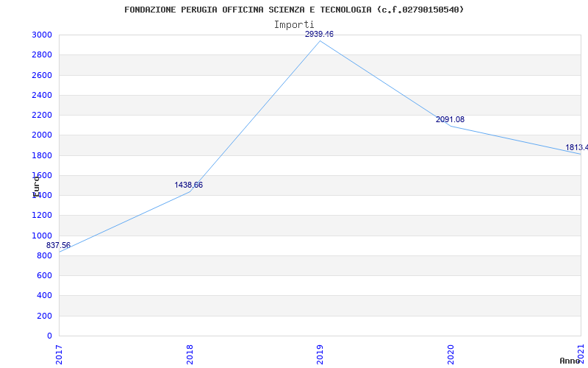Click the 1813.4 data label
The height and width of the screenshot is (368, 588).
point(577,148)
